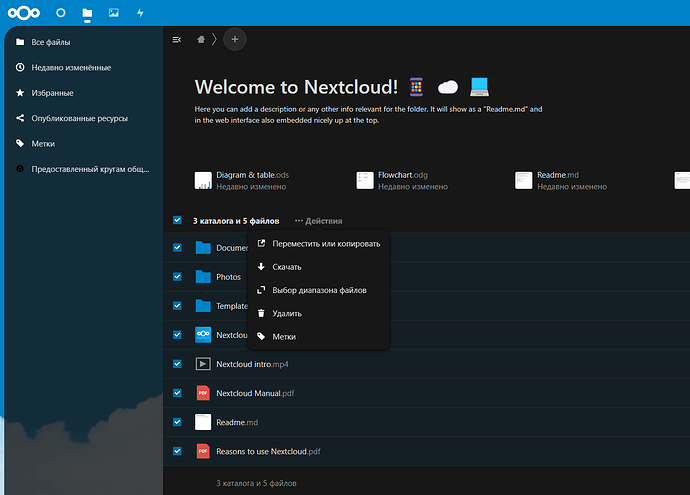This screenshot has height=495, width=690.
Task: Open the Files app icon
Action: [x=87, y=13]
